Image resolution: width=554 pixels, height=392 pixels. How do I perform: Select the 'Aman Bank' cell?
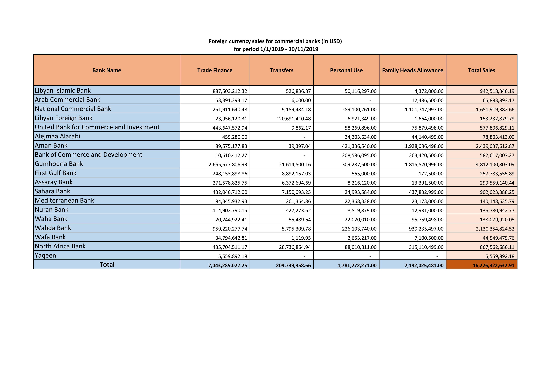tap(107, 145)
